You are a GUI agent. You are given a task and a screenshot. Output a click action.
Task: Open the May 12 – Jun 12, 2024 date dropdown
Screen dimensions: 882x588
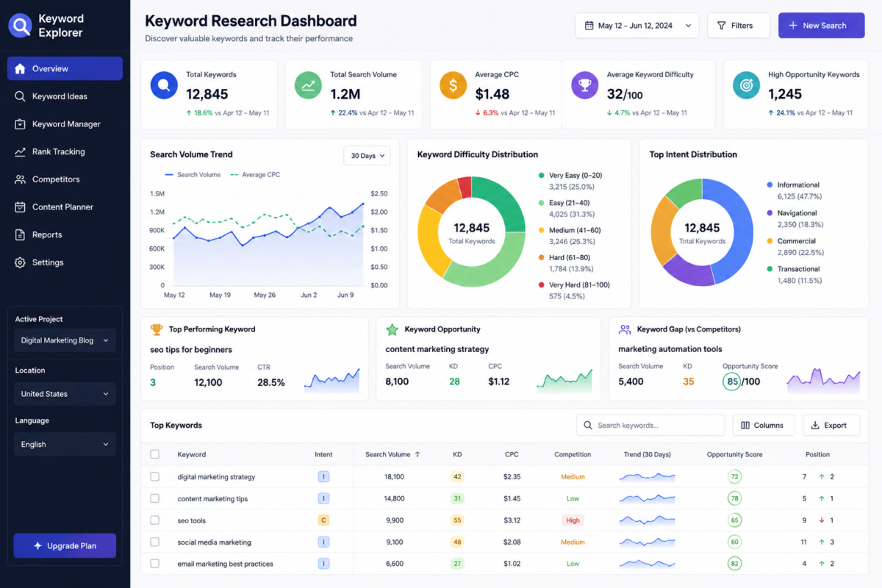click(x=637, y=26)
